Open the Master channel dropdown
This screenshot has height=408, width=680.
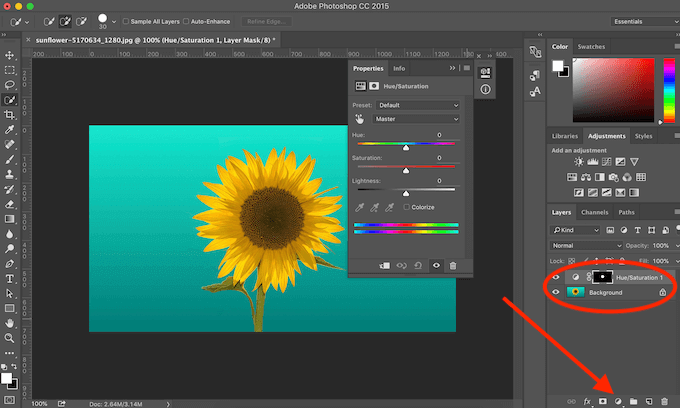(x=418, y=118)
